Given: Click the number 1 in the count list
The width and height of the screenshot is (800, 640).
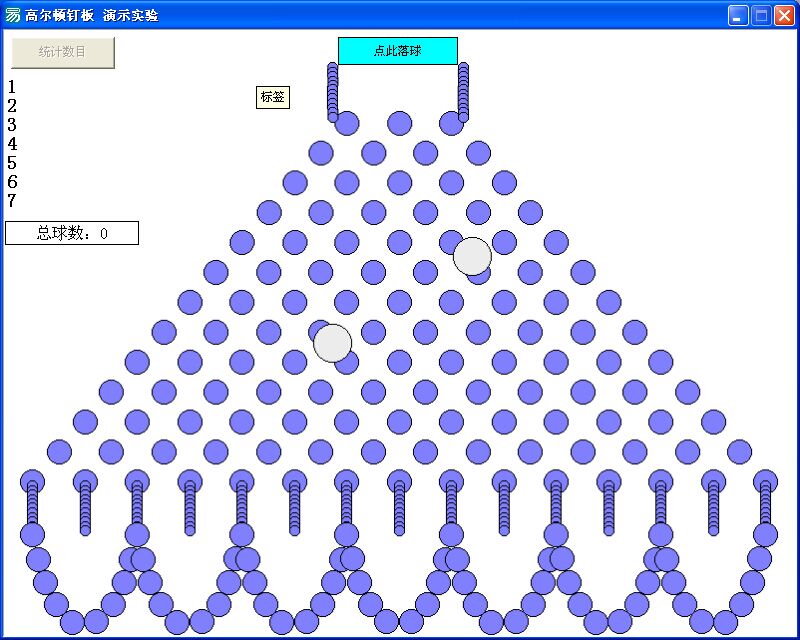Looking at the screenshot, I should point(12,87).
